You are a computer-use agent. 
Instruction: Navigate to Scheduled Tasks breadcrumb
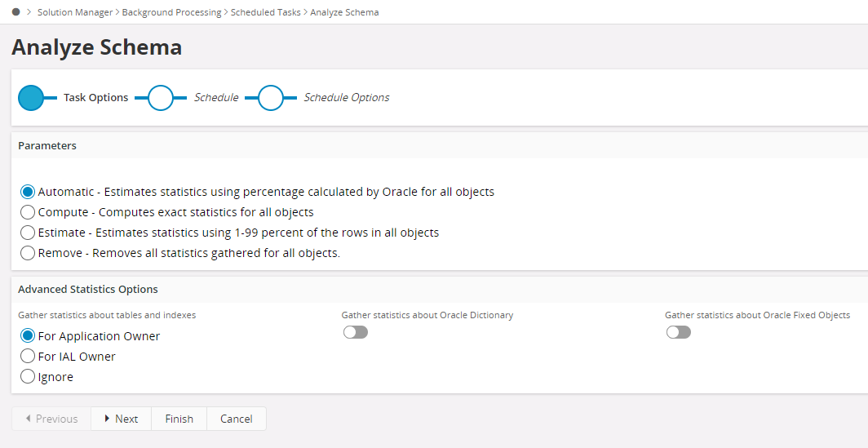point(266,12)
